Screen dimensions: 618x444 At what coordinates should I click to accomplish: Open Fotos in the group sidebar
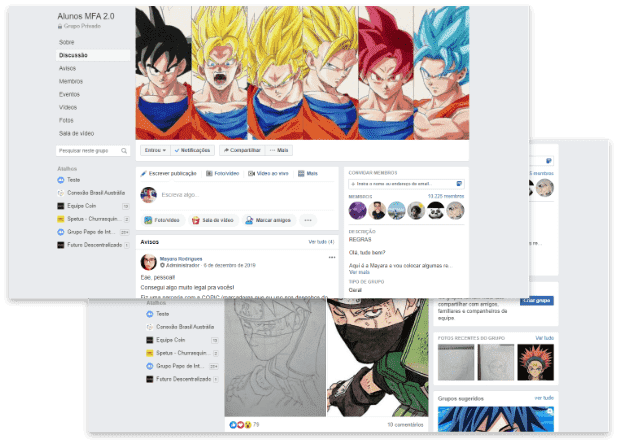66,120
